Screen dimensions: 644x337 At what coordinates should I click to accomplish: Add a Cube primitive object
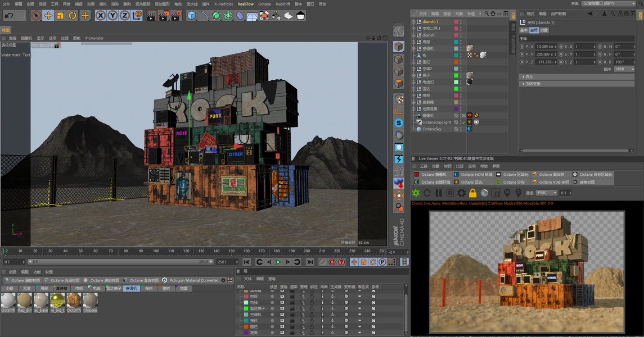pyautogui.click(x=191, y=16)
